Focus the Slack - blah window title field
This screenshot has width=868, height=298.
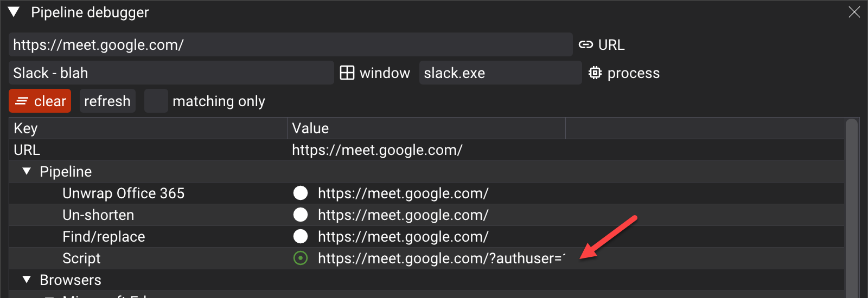tap(171, 73)
